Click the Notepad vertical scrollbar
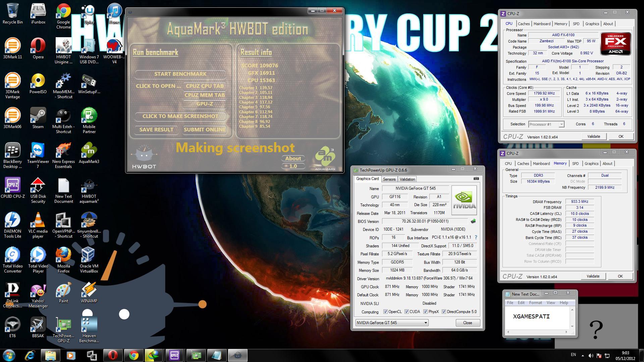This screenshot has width=644, height=362. 572,318
